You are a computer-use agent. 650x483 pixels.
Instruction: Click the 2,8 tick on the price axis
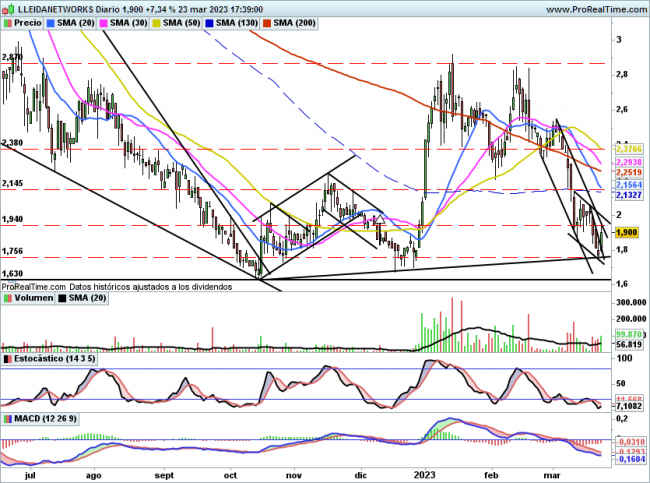pos(622,75)
